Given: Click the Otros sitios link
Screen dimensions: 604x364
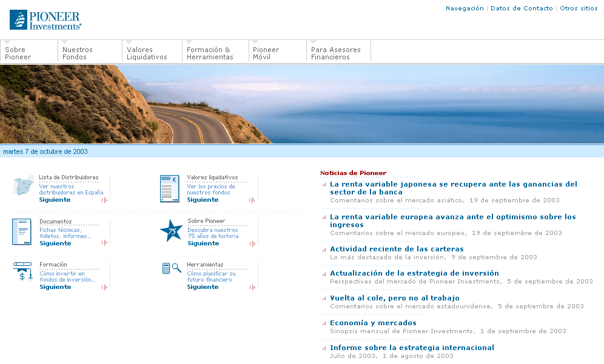Looking at the screenshot, I should [579, 8].
